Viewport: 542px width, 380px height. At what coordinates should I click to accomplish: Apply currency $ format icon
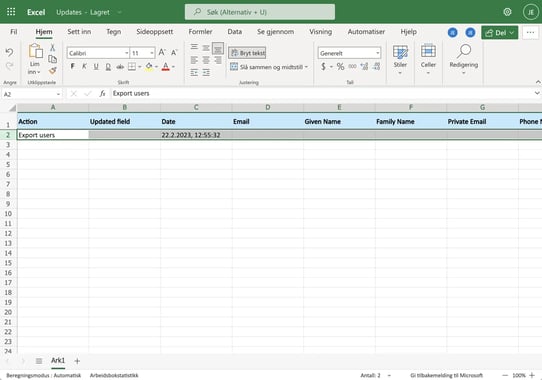click(x=323, y=66)
